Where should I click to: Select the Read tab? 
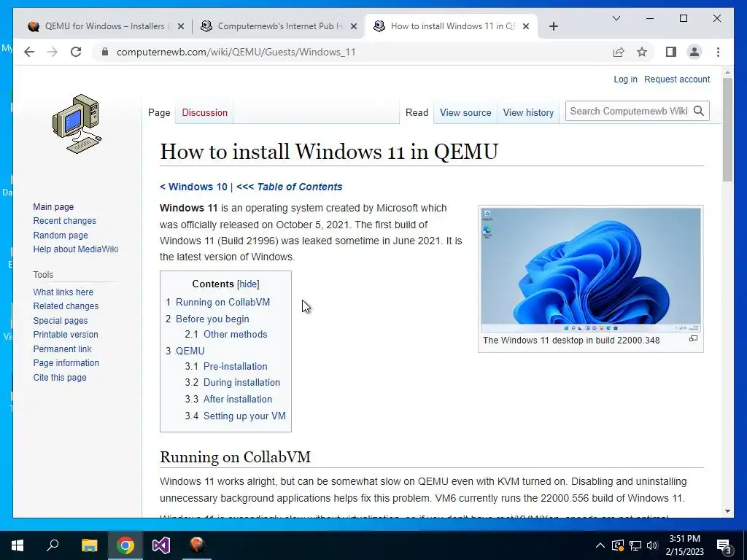coord(417,113)
